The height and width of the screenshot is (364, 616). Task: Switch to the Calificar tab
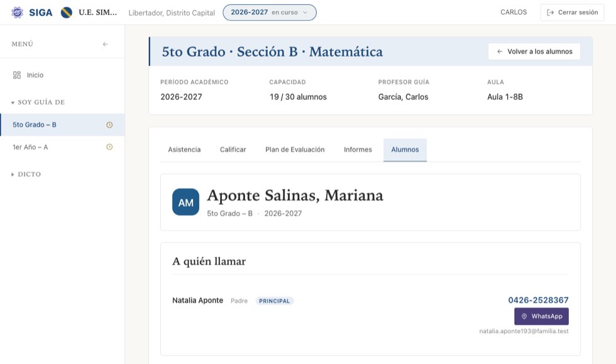coord(233,150)
